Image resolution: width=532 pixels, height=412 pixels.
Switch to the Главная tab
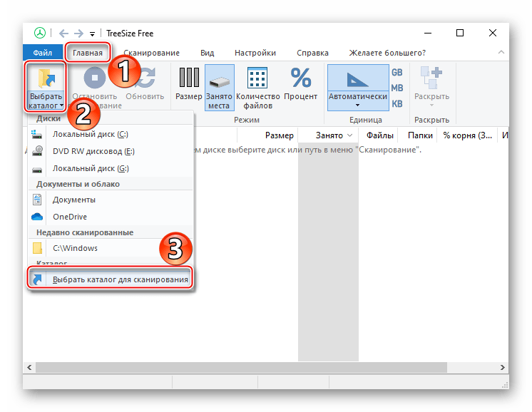pos(88,53)
